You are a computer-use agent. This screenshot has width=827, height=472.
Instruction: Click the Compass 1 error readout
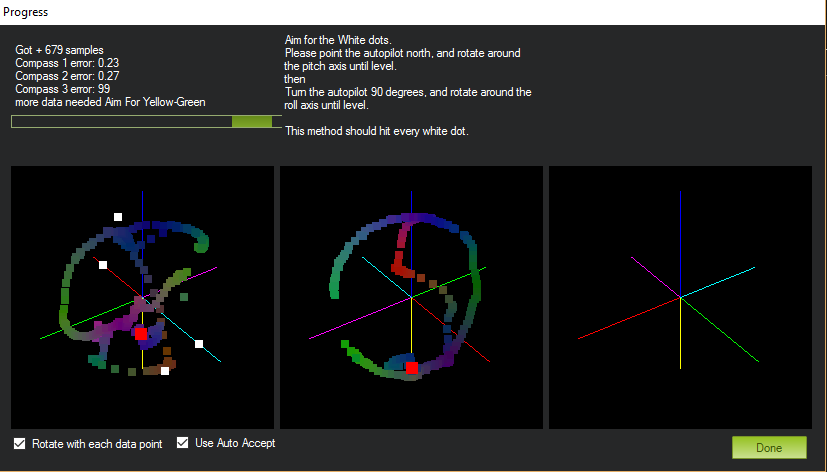64,63
